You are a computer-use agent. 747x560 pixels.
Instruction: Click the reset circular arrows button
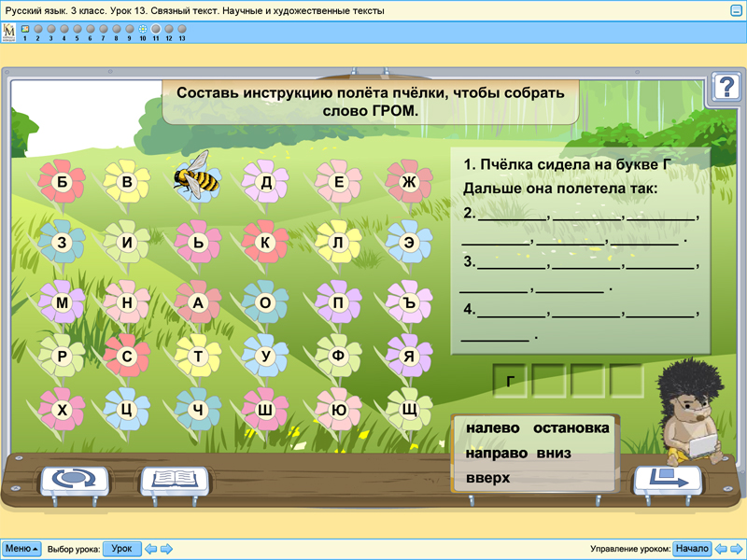tap(75, 481)
